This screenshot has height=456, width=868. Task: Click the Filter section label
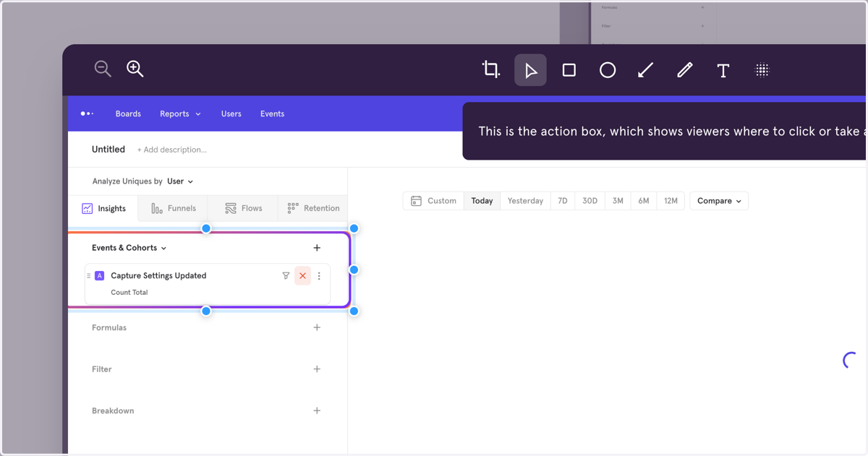pyautogui.click(x=102, y=369)
